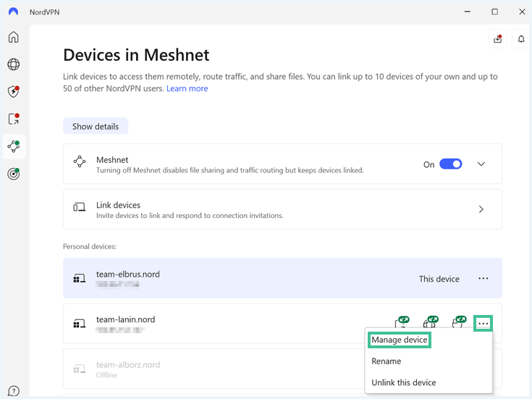Click team-lanin.nord device icon
This screenshot has height=399, width=532.
click(x=80, y=324)
